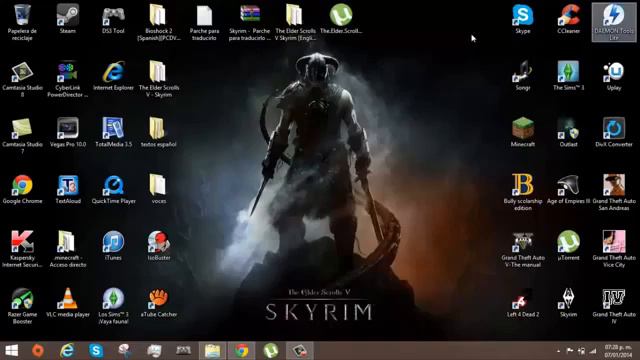Launch the iTunes desktop shortcut
The width and height of the screenshot is (640, 360).
pyautogui.click(x=113, y=246)
